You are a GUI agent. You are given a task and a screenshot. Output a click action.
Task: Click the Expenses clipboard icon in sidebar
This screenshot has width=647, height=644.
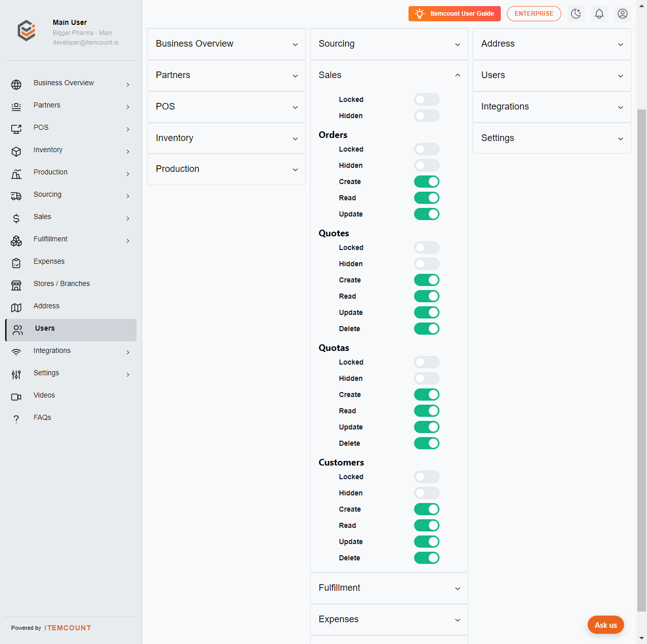[16, 263]
